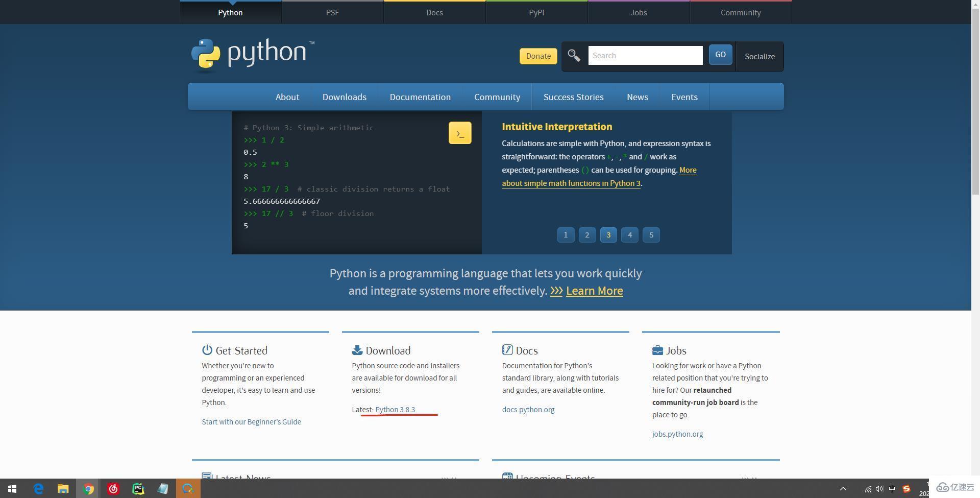
Task: Open PyCharm from the taskbar
Action: point(138,489)
